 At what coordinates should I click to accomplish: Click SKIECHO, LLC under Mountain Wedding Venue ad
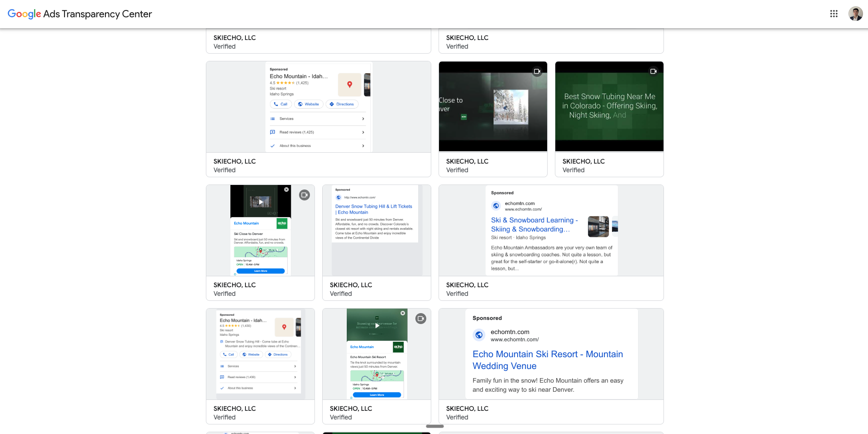pyautogui.click(x=467, y=409)
